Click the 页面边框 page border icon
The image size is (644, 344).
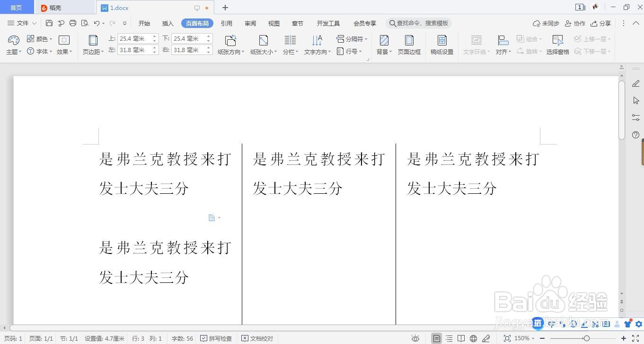(x=409, y=40)
